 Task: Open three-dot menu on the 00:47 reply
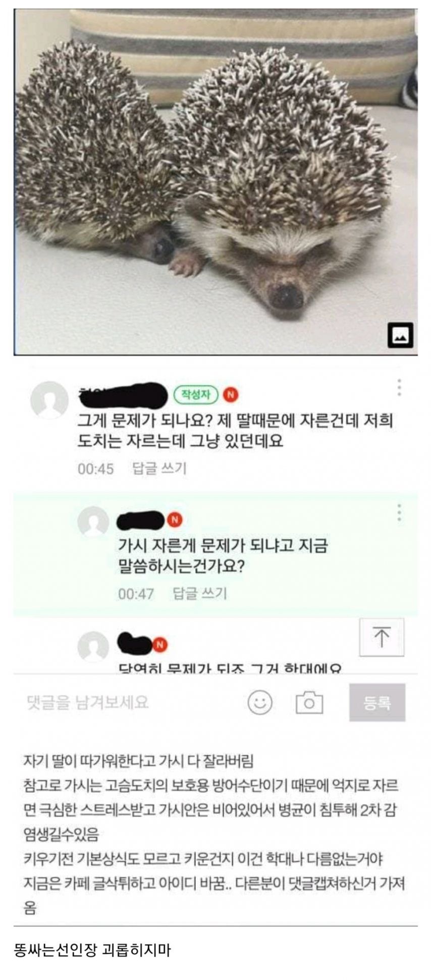pos(399,512)
